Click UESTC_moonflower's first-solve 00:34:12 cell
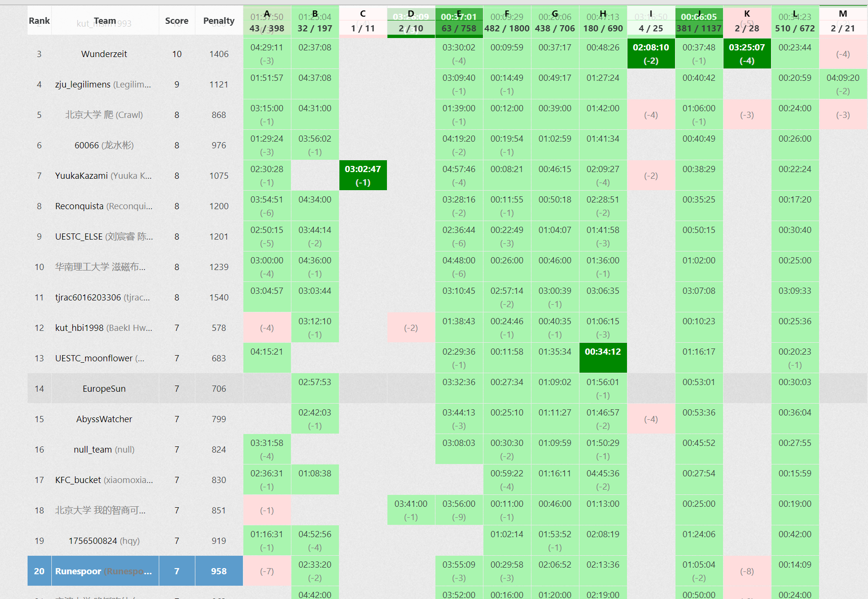The image size is (868, 599). pos(603,358)
